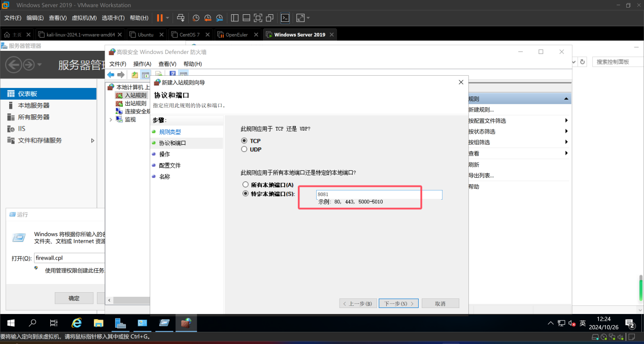Expand the 监视 tree node

111,119
